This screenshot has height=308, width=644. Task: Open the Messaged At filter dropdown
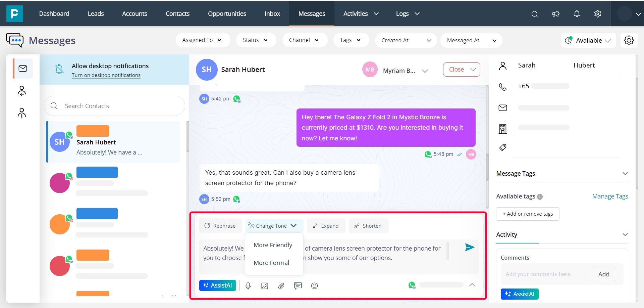[x=471, y=40]
